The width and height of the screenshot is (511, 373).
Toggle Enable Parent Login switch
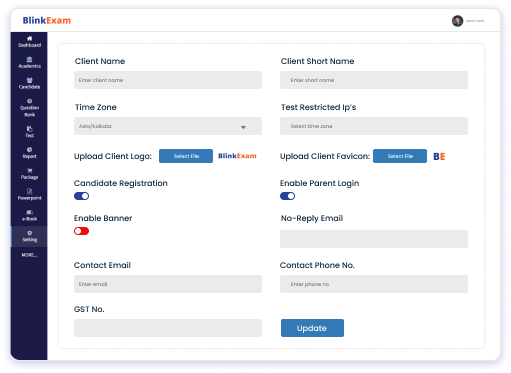[287, 196]
